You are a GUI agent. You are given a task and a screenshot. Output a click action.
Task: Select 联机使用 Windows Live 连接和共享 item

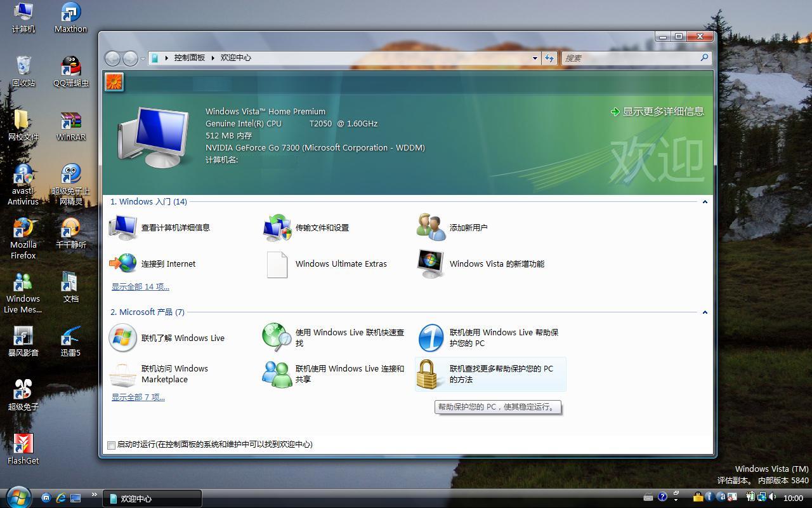334,374
